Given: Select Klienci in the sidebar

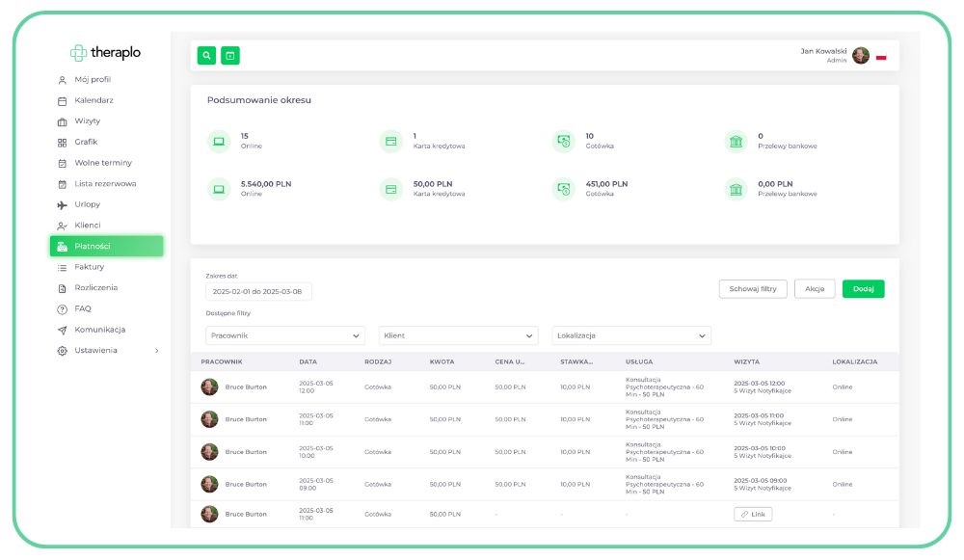Looking at the screenshot, I should point(87,226).
